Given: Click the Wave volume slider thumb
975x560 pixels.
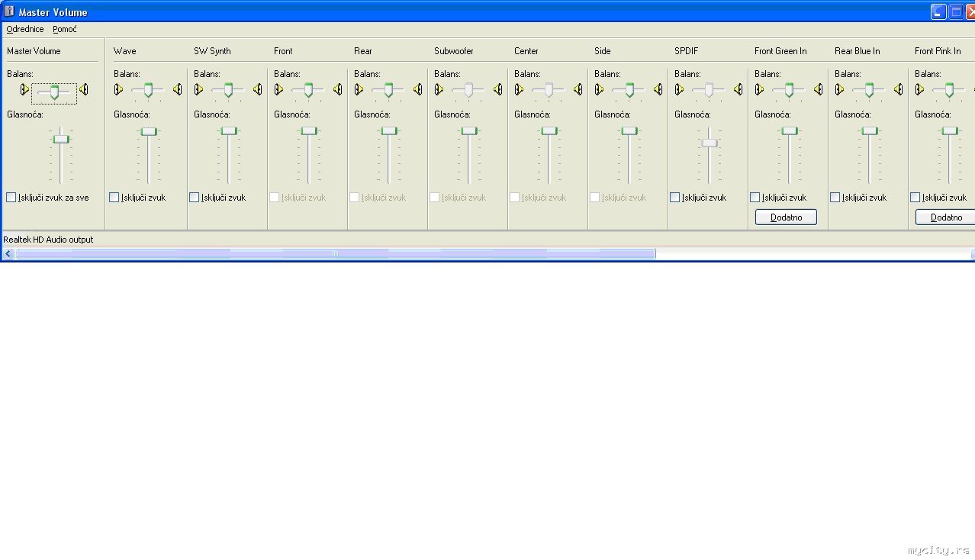Looking at the screenshot, I should click(x=149, y=131).
